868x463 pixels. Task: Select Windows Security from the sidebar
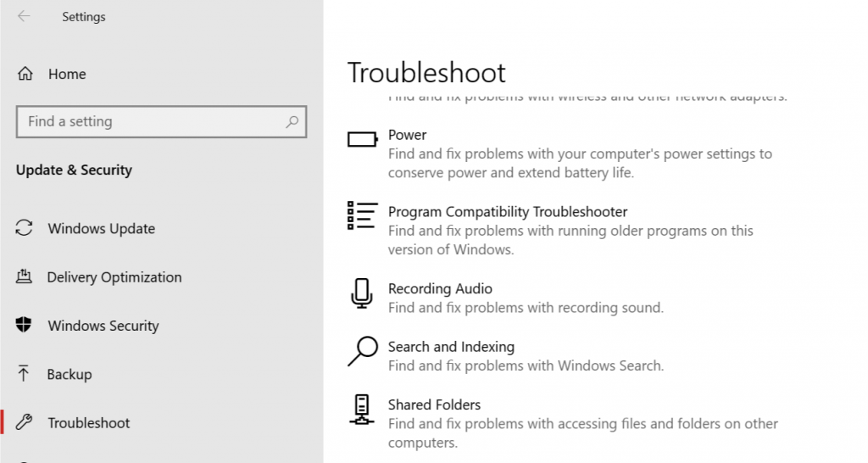pos(103,326)
